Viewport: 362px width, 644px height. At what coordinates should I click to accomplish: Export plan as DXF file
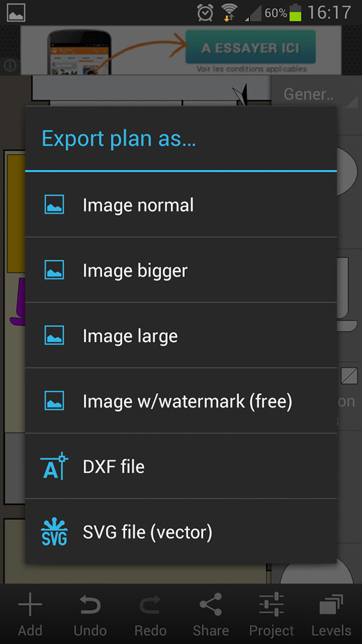(180, 466)
